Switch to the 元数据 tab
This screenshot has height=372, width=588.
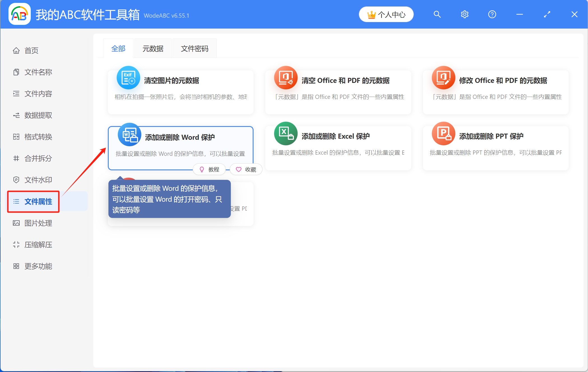point(153,48)
